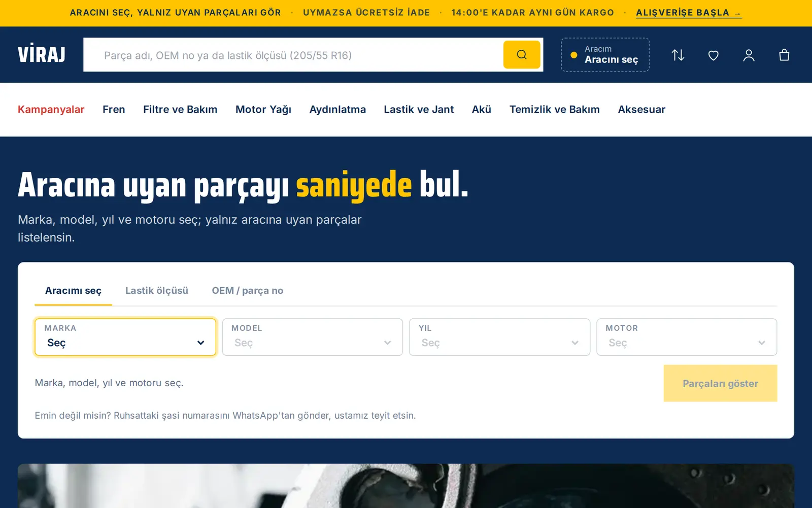The height and width of the screenshot is (508, 812).
Task: Click the 'Aracına uyan parçayı saniyede bul.' heading
Action: (243, 185)
